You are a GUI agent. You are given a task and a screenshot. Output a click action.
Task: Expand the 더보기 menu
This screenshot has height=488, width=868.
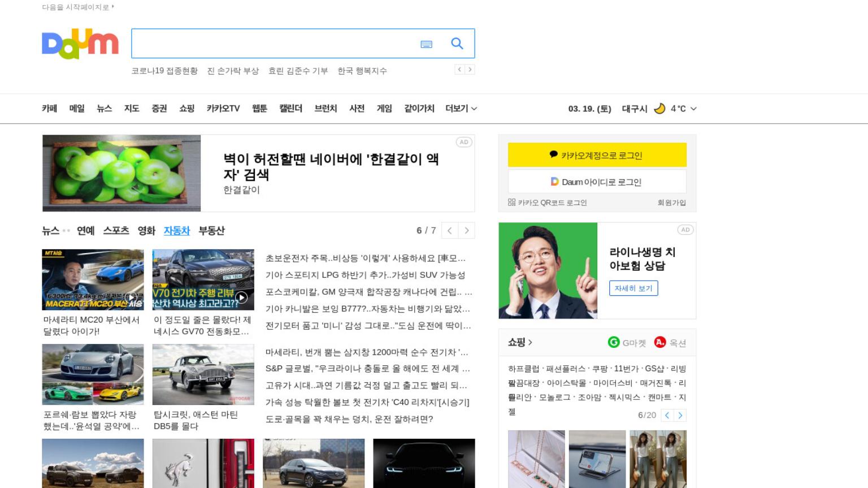[x=461, y=108]
